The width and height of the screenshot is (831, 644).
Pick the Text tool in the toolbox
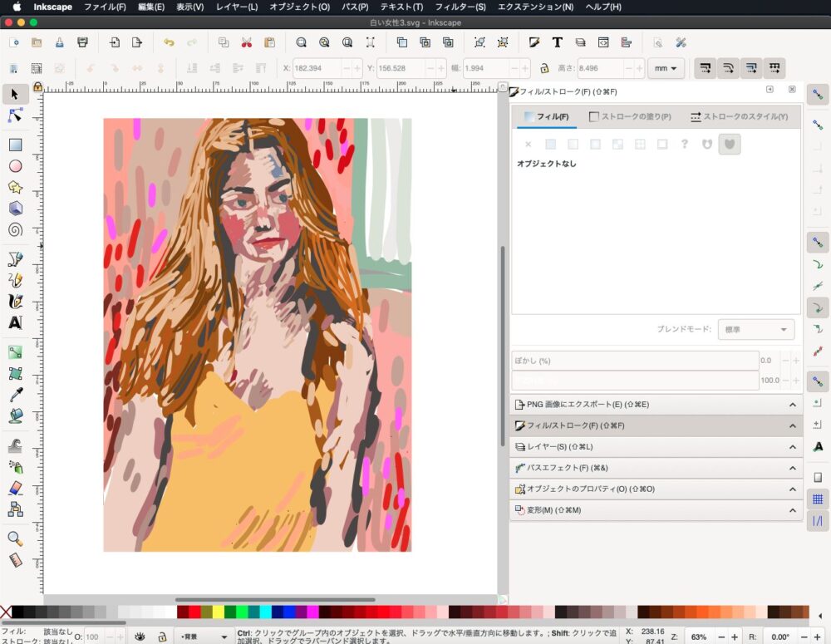click(x=15, y=322)
